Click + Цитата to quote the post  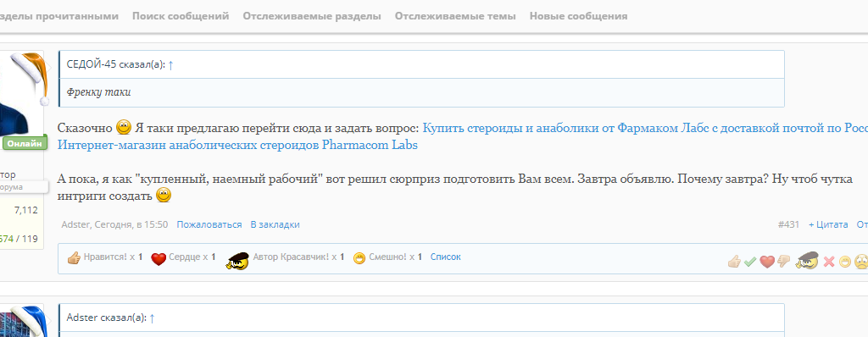point(828,224)
